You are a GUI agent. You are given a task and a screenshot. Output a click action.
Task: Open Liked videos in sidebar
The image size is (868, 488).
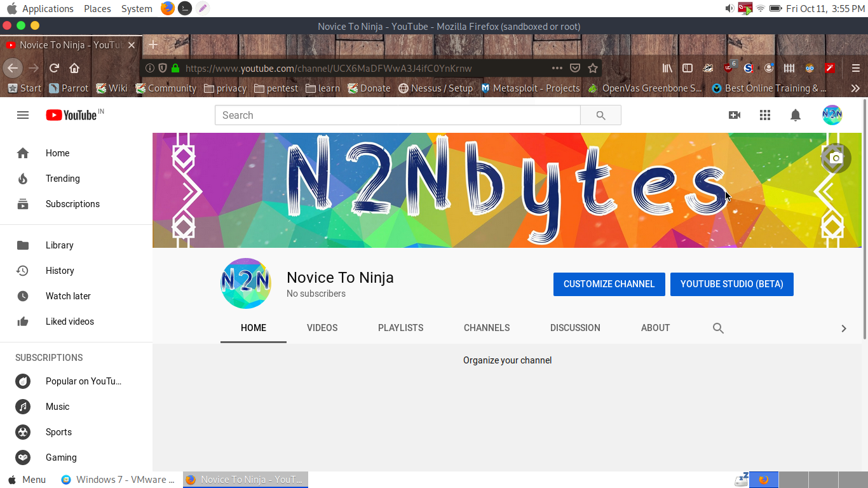[x=76, y=322]
